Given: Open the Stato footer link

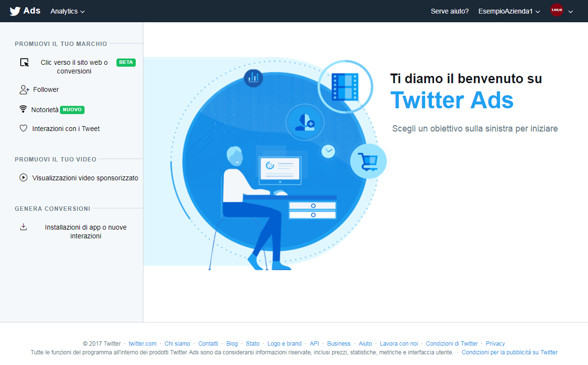Looking at the screenshot, I should click(253, 344).
